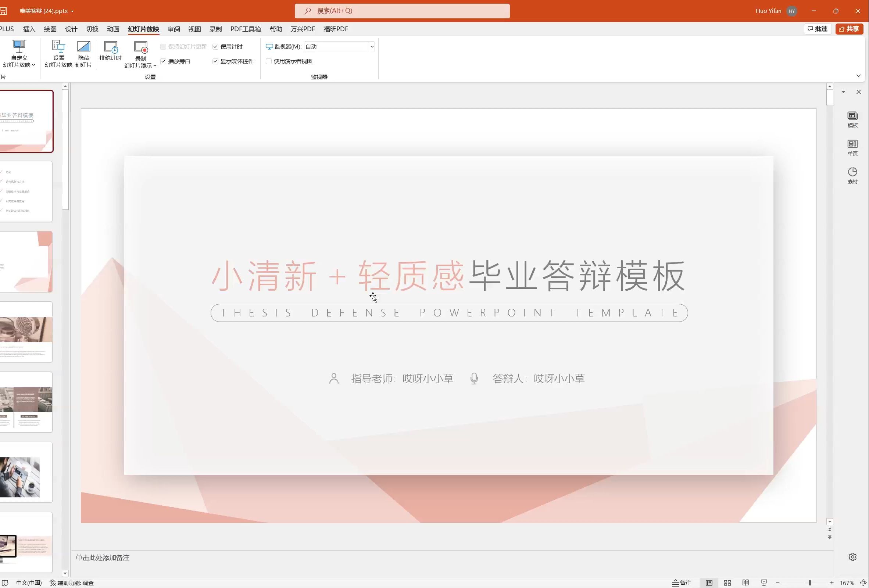Image resolution: width=869 pixels, height=588 pixels.
Task: Disable the 播放旁白 checkbox
Action: coord(163,61)
